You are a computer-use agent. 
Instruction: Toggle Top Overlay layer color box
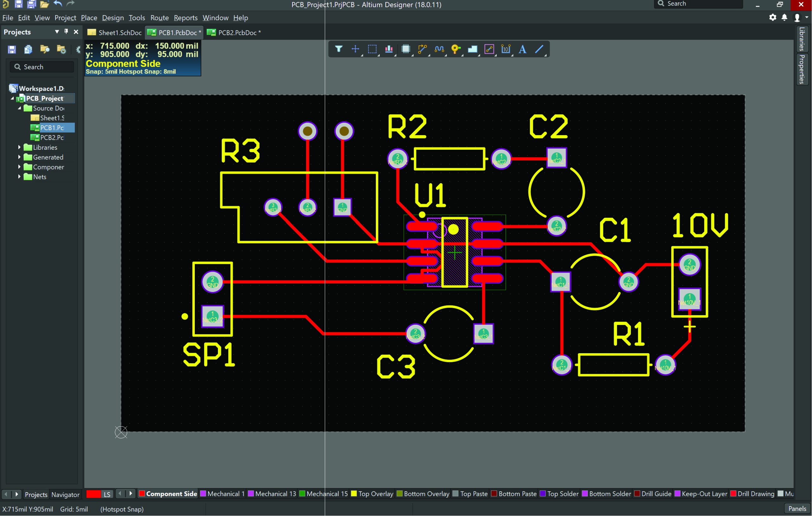tap(354, 494)
